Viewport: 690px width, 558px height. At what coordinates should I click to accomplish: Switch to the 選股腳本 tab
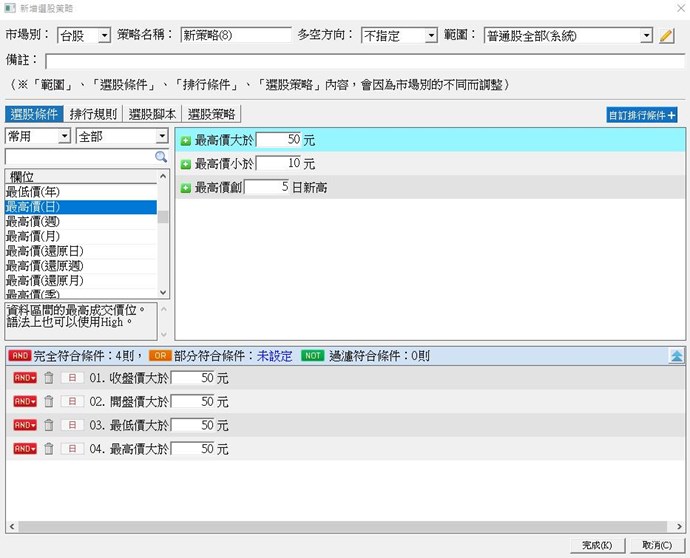click(153, 115)
